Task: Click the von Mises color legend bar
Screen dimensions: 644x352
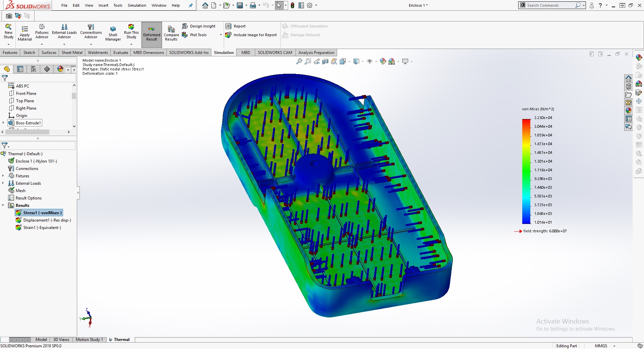Action: (x=526, y=171)
